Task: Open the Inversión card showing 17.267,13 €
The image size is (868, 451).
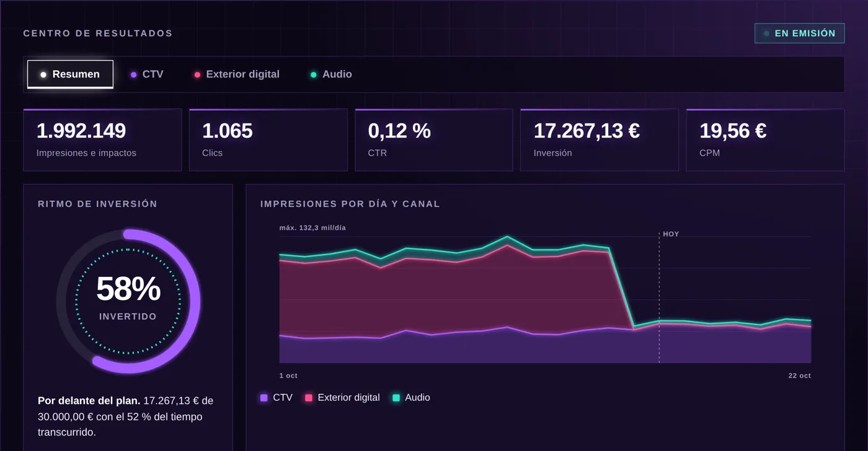Action: (x=600, y=140)
